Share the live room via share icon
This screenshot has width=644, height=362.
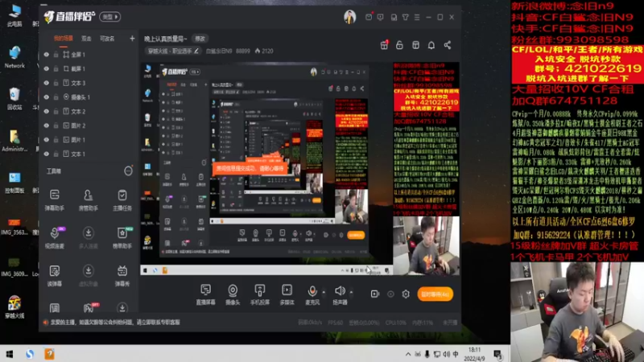448,45
